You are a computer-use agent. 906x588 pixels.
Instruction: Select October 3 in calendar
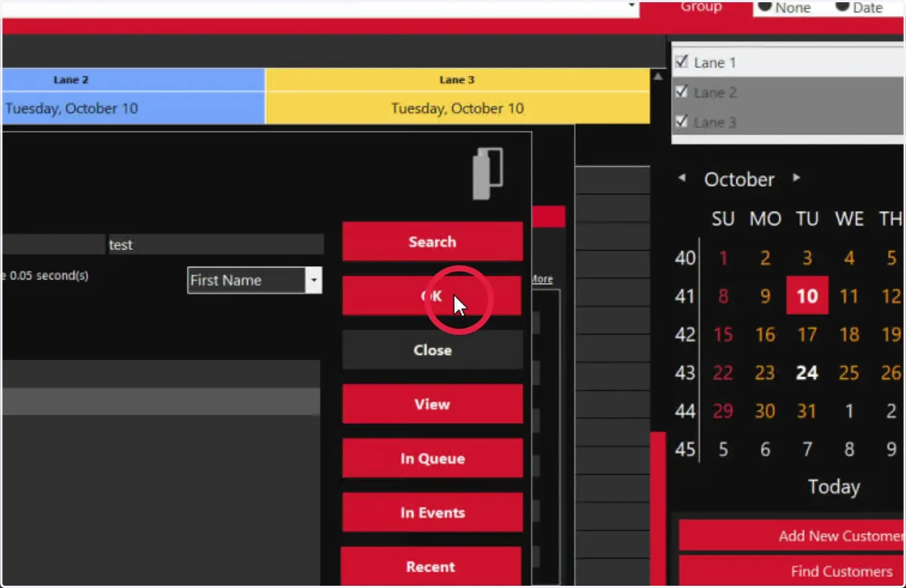[807, 258]
